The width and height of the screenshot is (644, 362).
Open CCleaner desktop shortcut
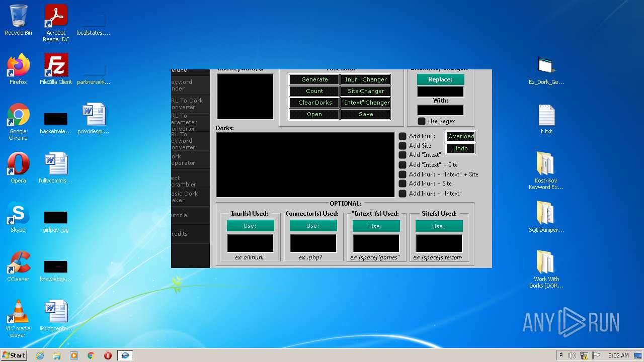pyautogui.click(x=18, y=266)
